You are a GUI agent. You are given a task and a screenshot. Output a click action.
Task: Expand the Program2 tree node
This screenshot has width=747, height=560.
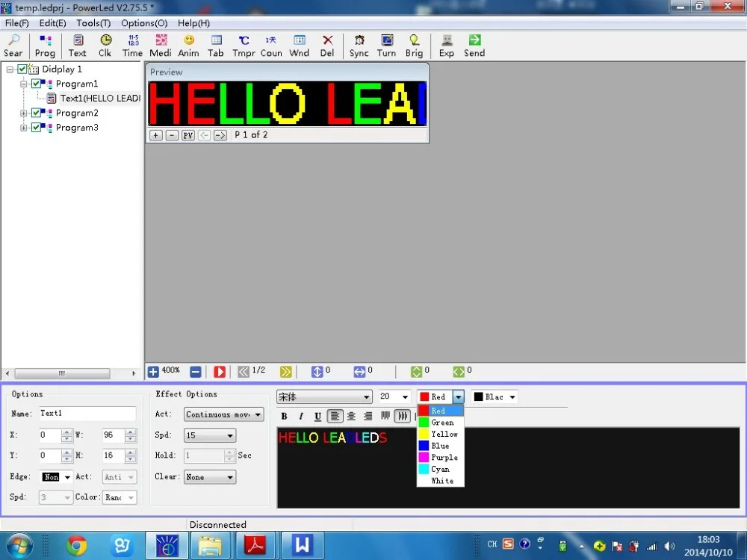pos(24,113)
